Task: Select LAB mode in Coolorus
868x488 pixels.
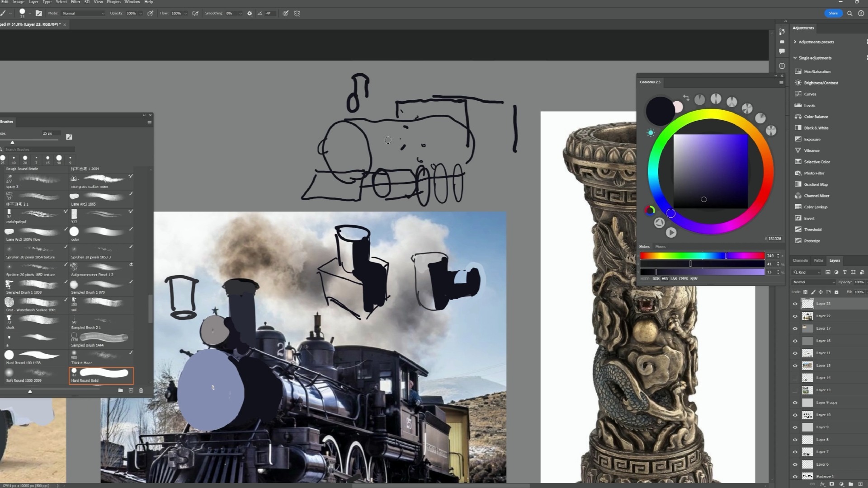Action: [x=673, y=279]
